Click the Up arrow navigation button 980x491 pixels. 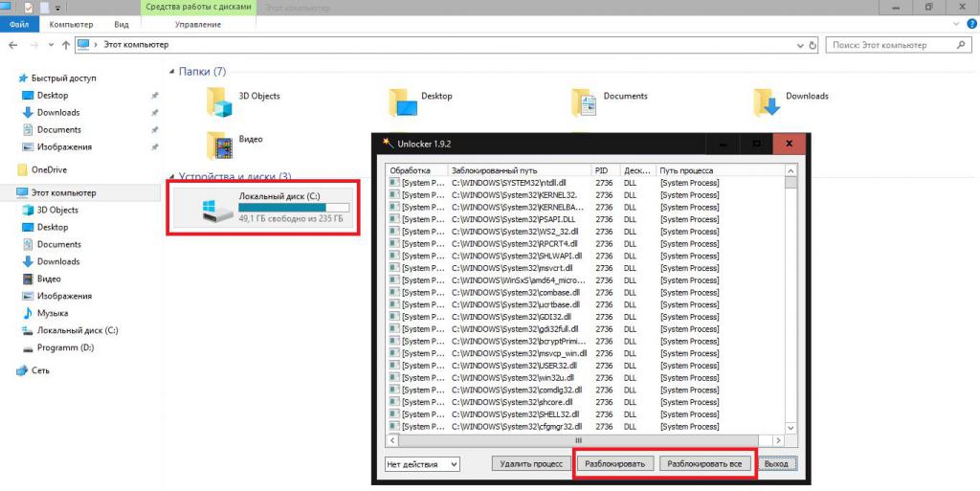pos(65,45)
